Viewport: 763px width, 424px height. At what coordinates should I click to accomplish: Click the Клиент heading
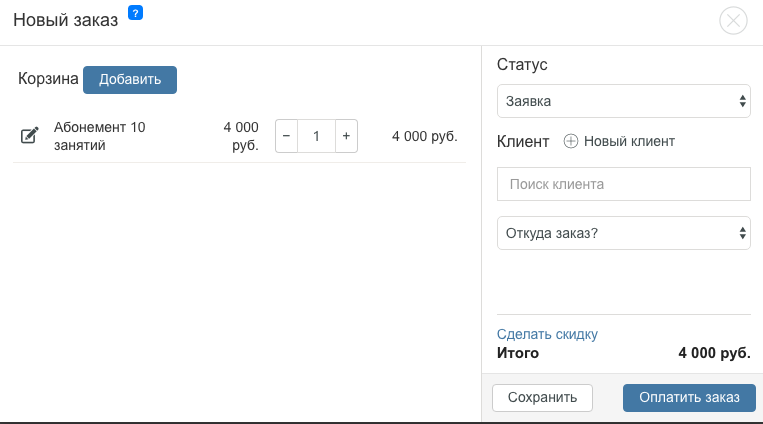point(523,142)
